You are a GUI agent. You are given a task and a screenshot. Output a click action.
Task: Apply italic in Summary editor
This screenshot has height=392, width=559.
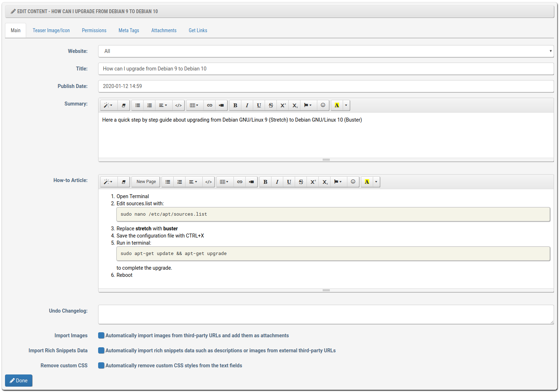click(247, 105)
